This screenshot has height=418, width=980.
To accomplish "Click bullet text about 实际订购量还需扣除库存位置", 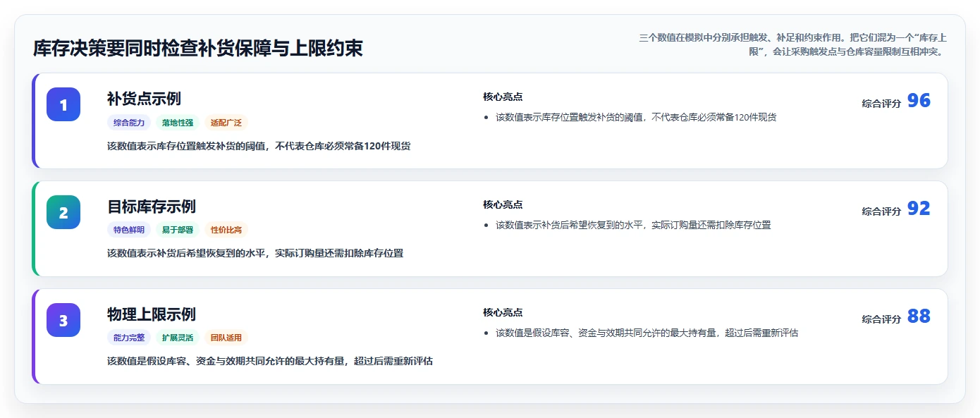I will 633,225.
